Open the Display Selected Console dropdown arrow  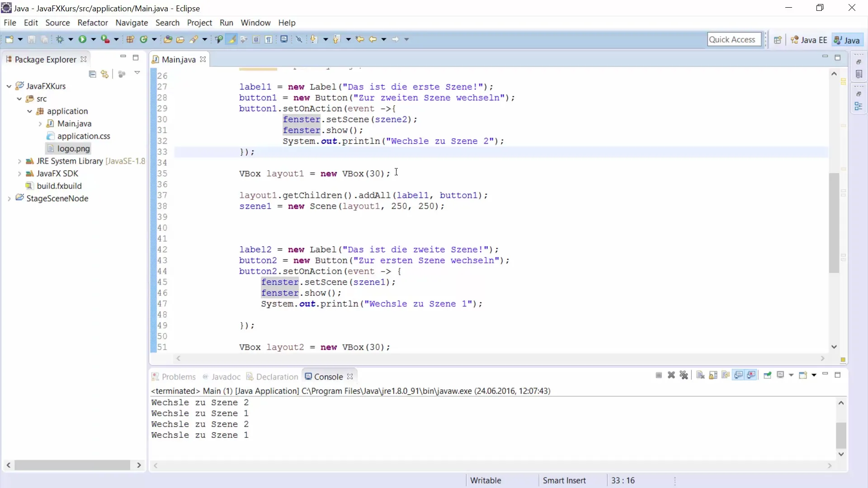pyautogui.click(x=791, y=375)
